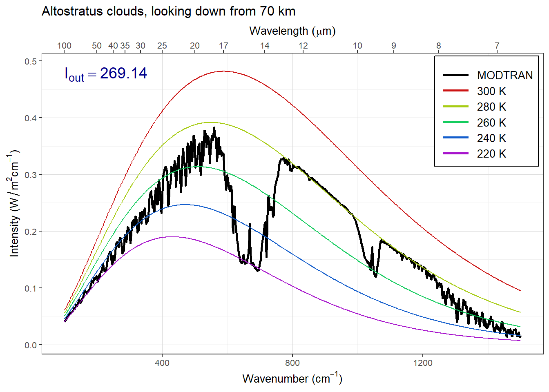Click the purple 220 K legend swatch
This screenshot has width=549, height=392.
456,153
